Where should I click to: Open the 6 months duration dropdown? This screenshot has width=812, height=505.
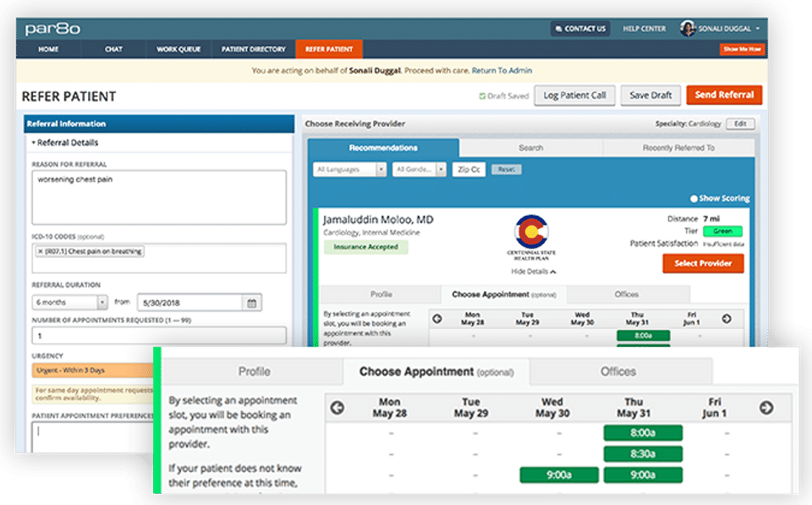69,302
